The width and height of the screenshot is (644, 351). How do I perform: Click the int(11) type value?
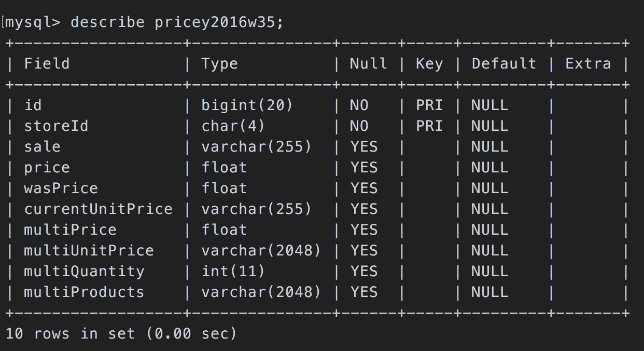[x=233, y=272]
